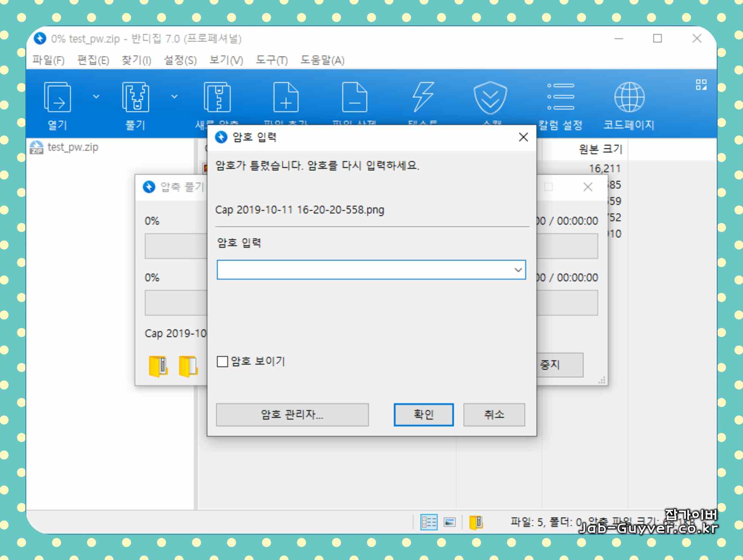Open the 암호 관리자 password manager
Viewport: 743px width, 560px height.
pyautogui.click(x=292, y=415)
